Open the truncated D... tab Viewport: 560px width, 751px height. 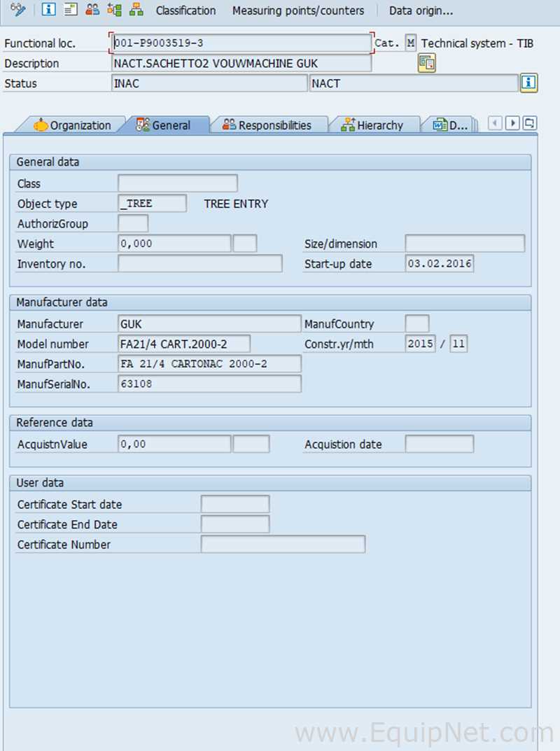[450, 125]
